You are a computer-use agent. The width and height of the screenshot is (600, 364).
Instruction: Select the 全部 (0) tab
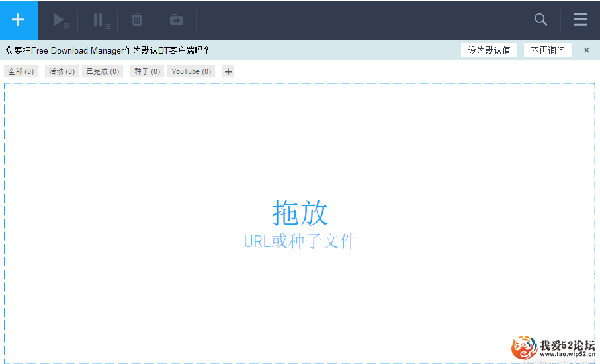(21, 71)
